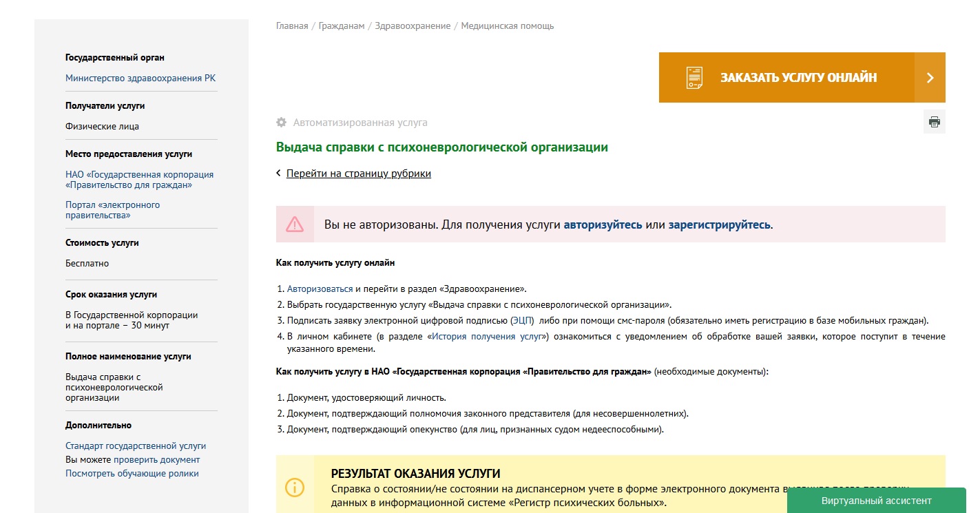Click the arrow on the orange order button
This screenshot has height=513, width=980.
pyautogui.click(x=930, y=78)
